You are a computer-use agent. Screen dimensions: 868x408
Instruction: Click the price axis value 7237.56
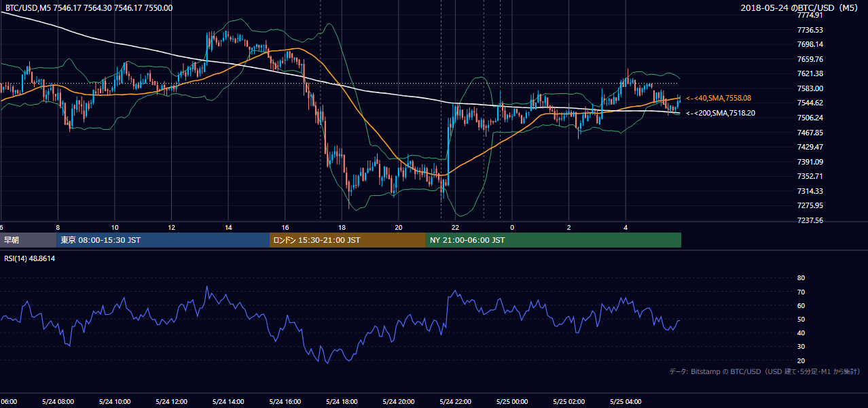point(810,220)
